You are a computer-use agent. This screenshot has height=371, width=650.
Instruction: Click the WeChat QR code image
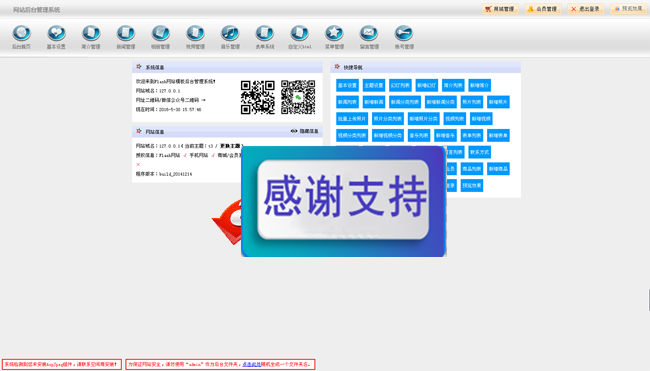[x=298, y=97]
